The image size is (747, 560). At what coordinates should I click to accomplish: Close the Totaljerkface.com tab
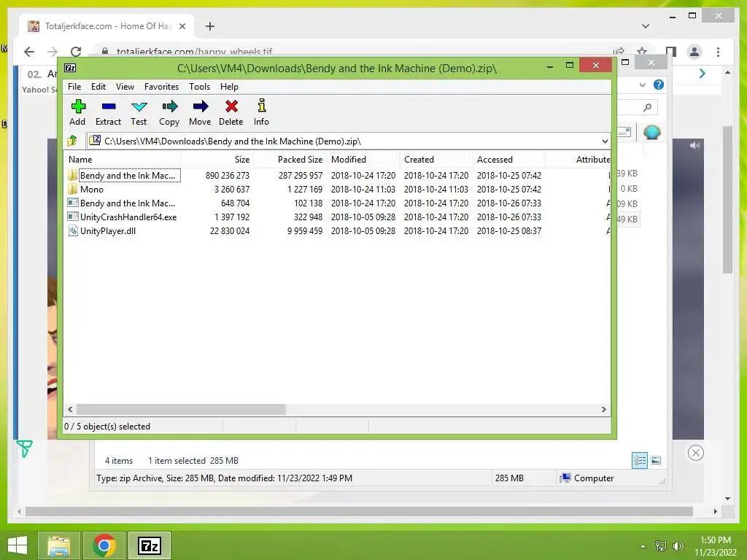182,26
